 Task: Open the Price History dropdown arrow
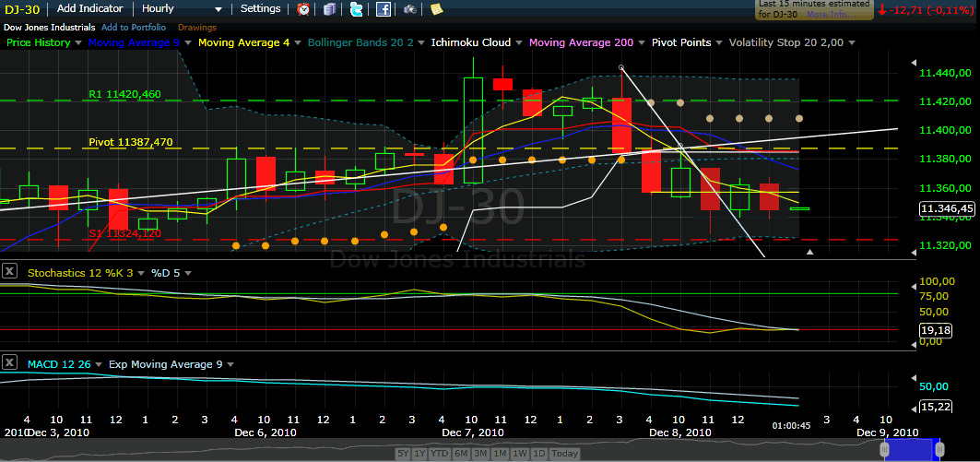pos(78,43)
